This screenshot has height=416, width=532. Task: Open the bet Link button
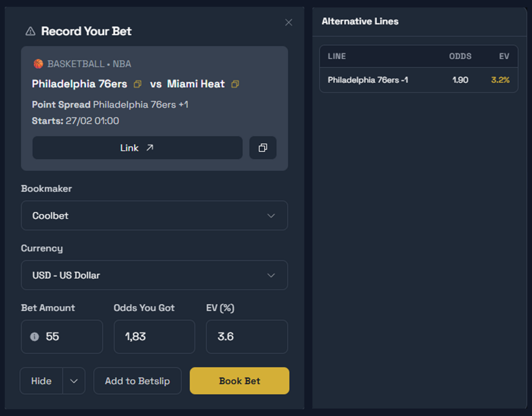click(137, 148)
